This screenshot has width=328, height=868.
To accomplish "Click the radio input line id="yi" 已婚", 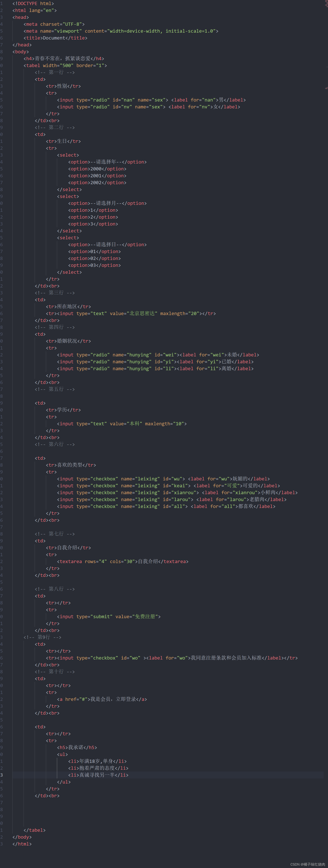I will [x=155, y=362].
